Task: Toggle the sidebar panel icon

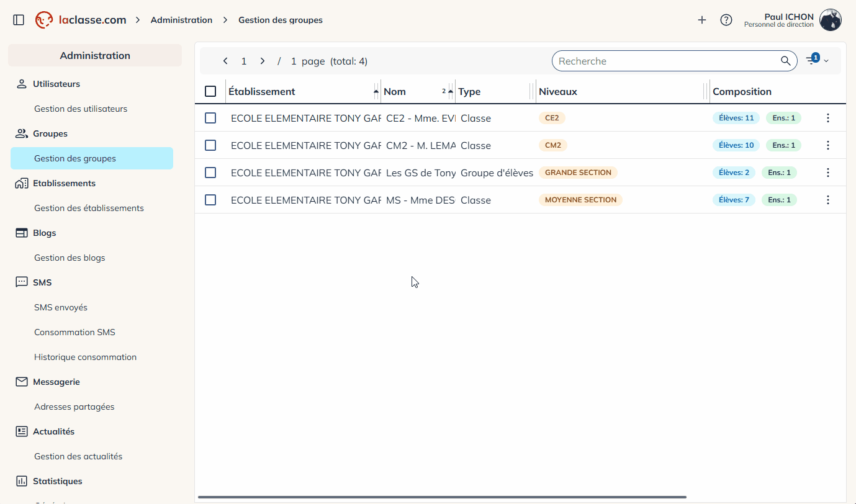Action: [19, 20]
